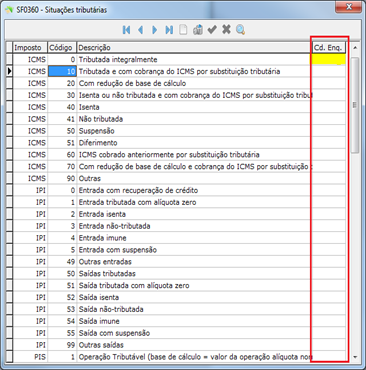Click code cell 99 in IPI row

(x=62, y=345)
